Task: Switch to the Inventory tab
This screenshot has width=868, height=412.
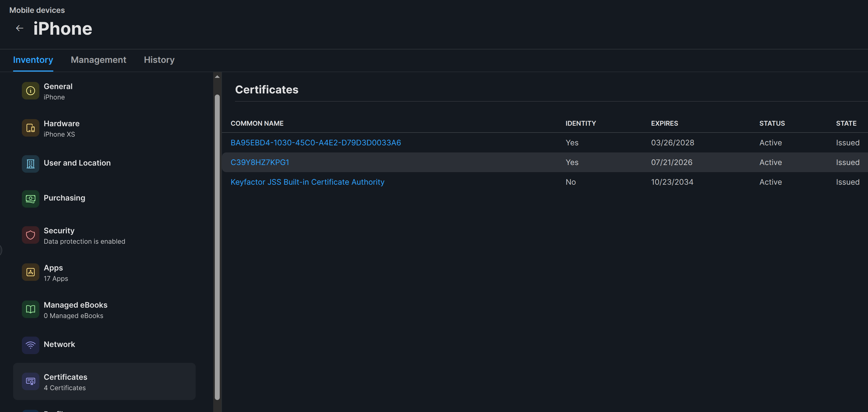Action: 33,60
